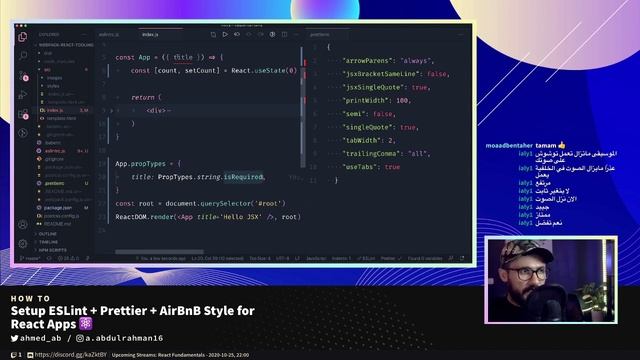Click the split editor icon in toolbar

coord(284,35)
